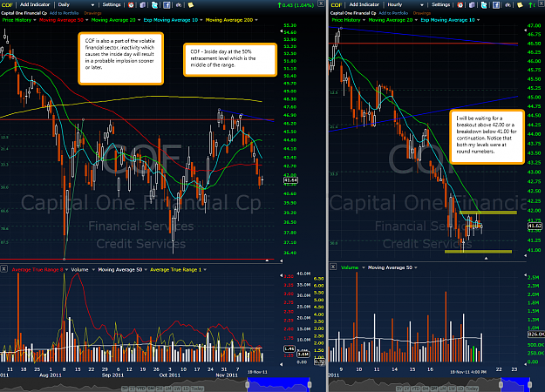Viewport: 545px width, 392px height.
Task: Click 0.43 (1.04%) price change indicator
Action: (296, 5)
